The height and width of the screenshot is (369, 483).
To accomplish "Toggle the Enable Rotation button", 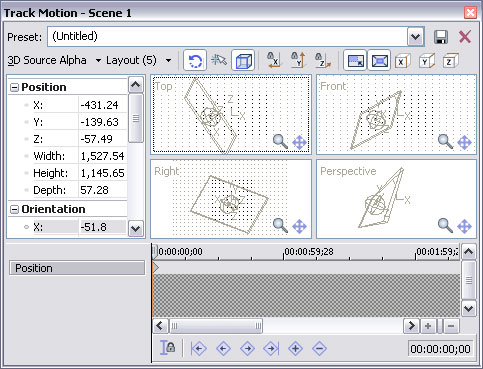I will (195, 61).
